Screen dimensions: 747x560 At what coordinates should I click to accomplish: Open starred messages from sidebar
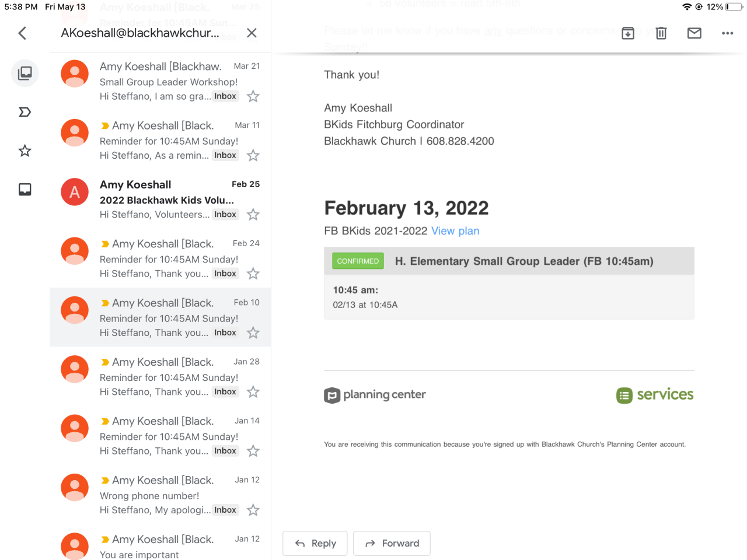pyautogui.click(x=25, y=151)
